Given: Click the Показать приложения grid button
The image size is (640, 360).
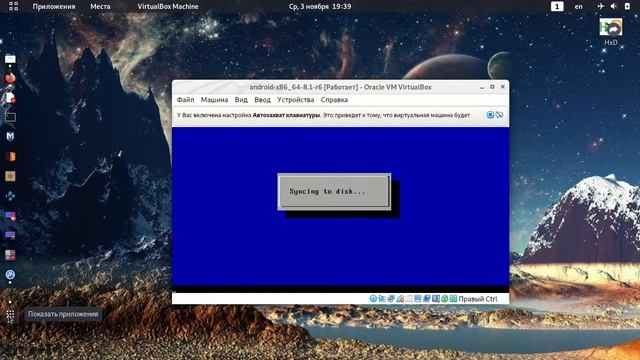Looking at the screenshot, I should 10,315.
